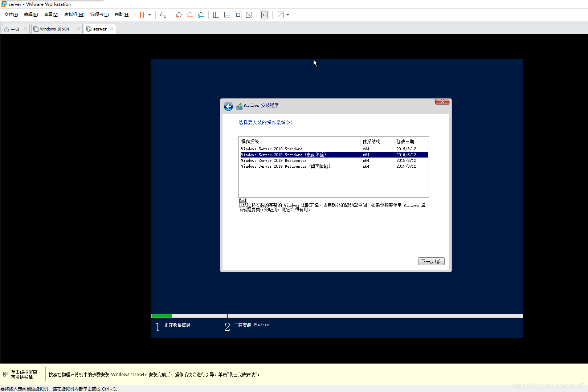The image size is (588, 392).
Task: Expand the stretch display dropdown arrow
Action: (288, 15)
